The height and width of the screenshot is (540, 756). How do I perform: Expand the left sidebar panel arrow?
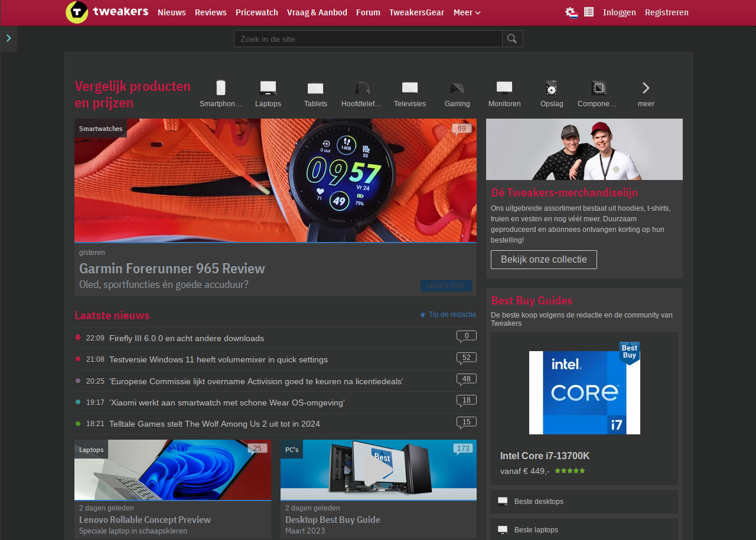tap(9, 38)
